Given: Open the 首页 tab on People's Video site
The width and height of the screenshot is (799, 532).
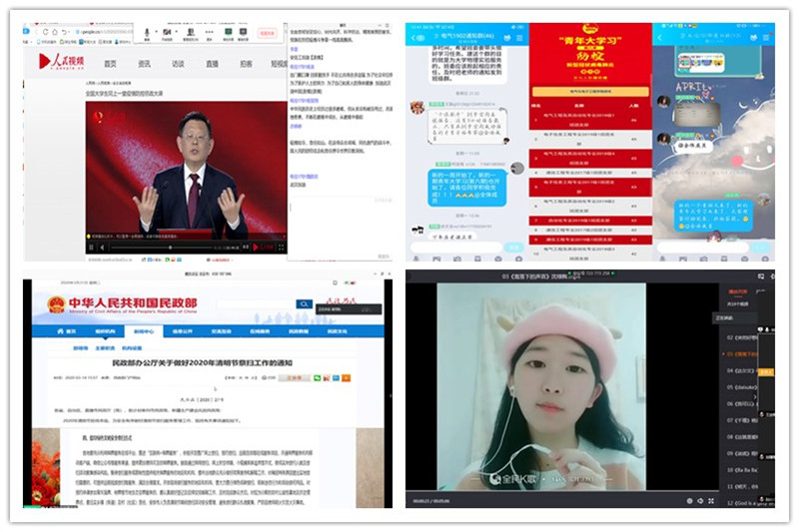Looking at the screenshot, I should (x=110, y=62).
